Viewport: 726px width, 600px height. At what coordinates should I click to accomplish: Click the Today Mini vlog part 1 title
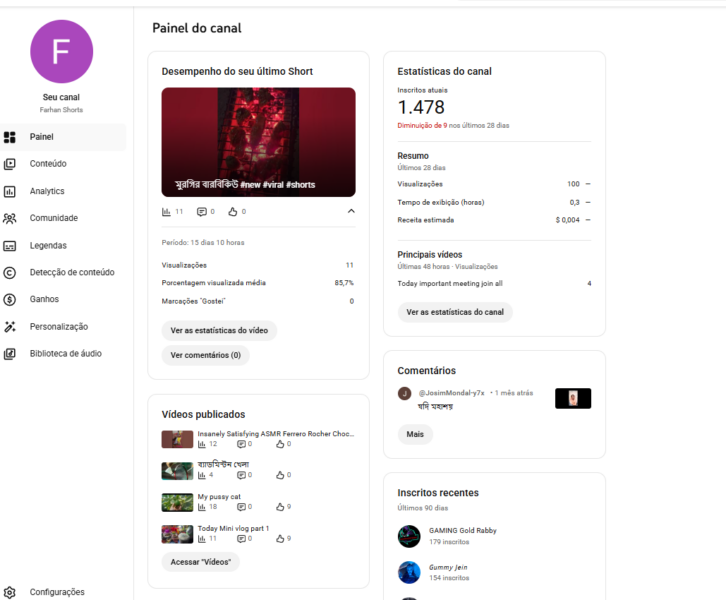tap(233, 528)
